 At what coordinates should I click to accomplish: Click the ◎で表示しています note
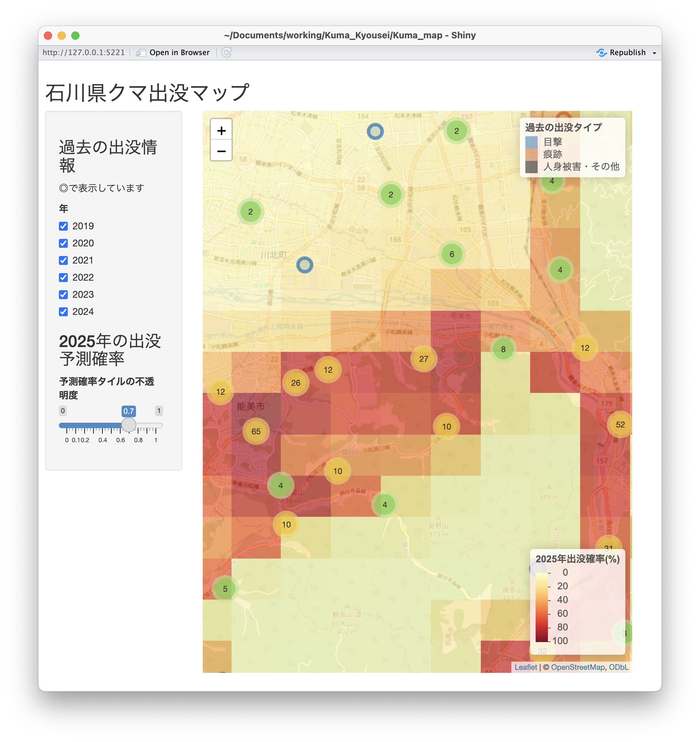[102, 188]
